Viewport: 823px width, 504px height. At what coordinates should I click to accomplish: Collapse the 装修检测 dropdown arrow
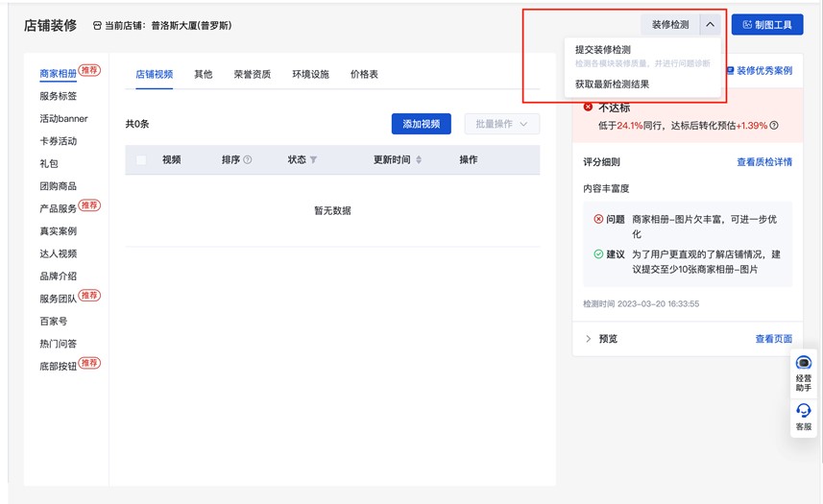(x=710, y=25)
